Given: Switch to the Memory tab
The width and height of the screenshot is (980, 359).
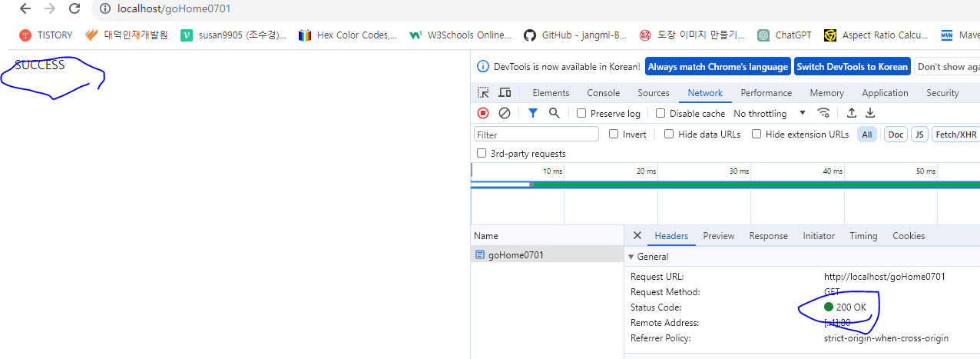Looking at the screenshot, I should pyautogui.click(x=827, y=93).
